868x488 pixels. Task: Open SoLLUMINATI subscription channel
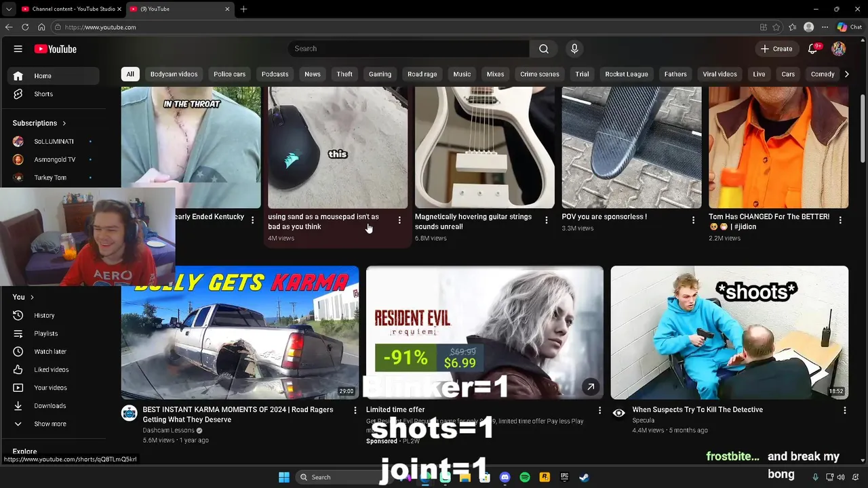pyautogui.click(x=54, y=142)
